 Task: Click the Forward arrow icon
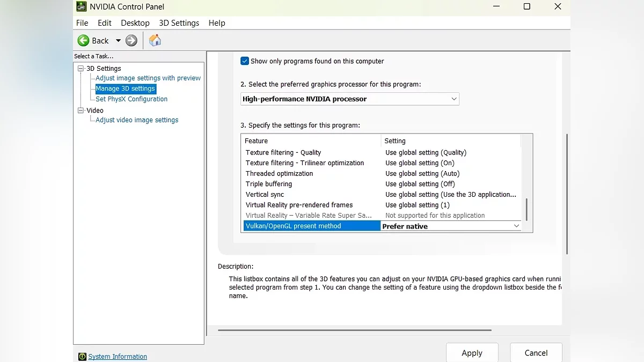point(131,41)
